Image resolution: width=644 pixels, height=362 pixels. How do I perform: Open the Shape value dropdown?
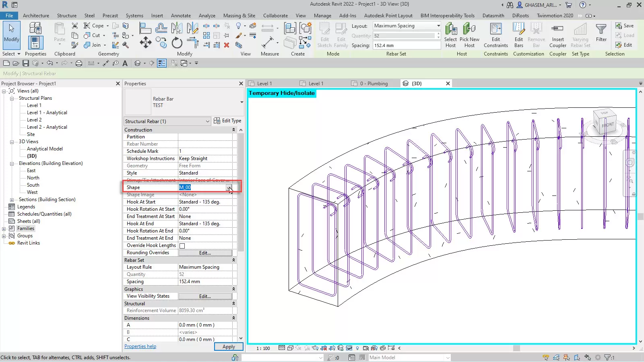pos(229,187)
